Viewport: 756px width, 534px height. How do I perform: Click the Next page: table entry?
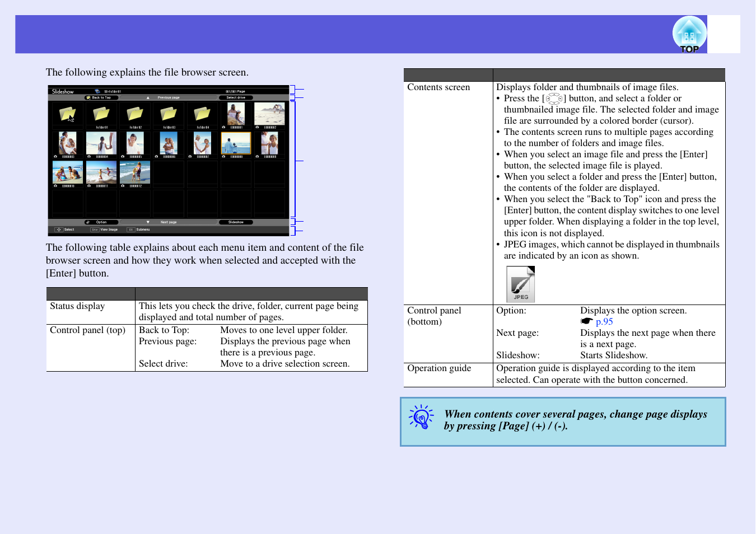point(517,333)
